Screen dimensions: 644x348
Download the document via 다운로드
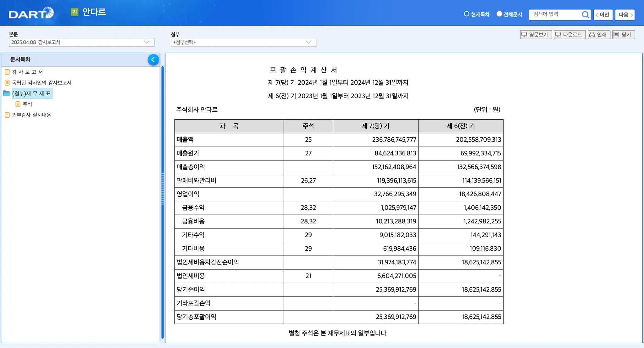point(569,35)
